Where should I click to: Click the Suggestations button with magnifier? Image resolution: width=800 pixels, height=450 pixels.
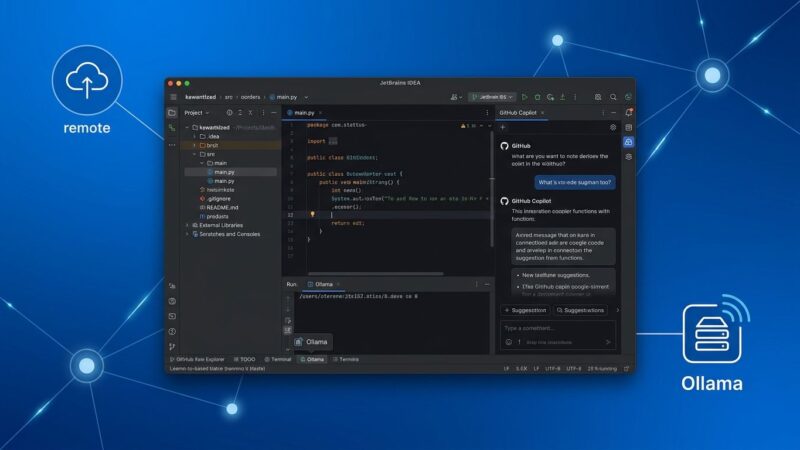(x=580, y=310)
